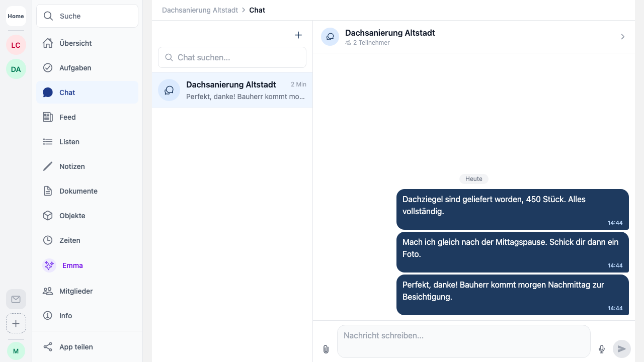
Task: Click the Heute date badge
Action: (x=474, y=179)
